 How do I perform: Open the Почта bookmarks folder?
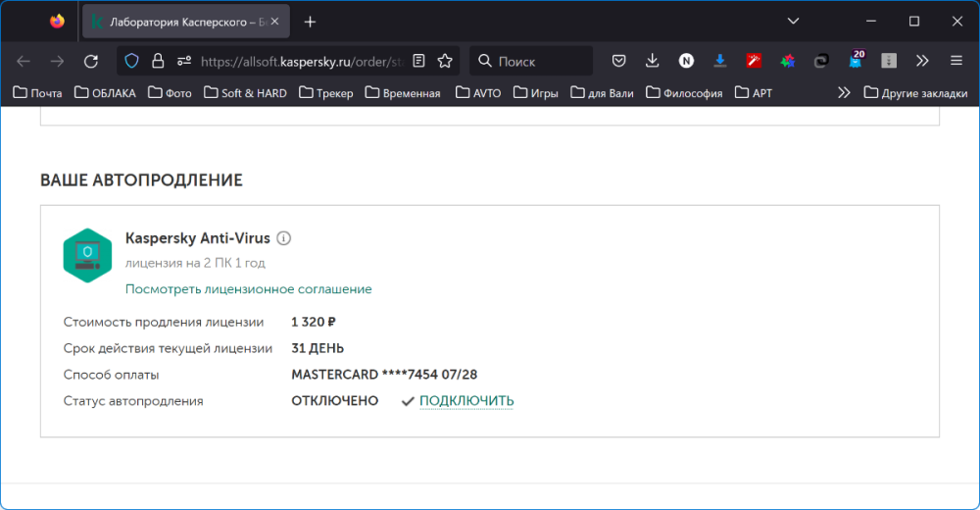tap(37, 92)
